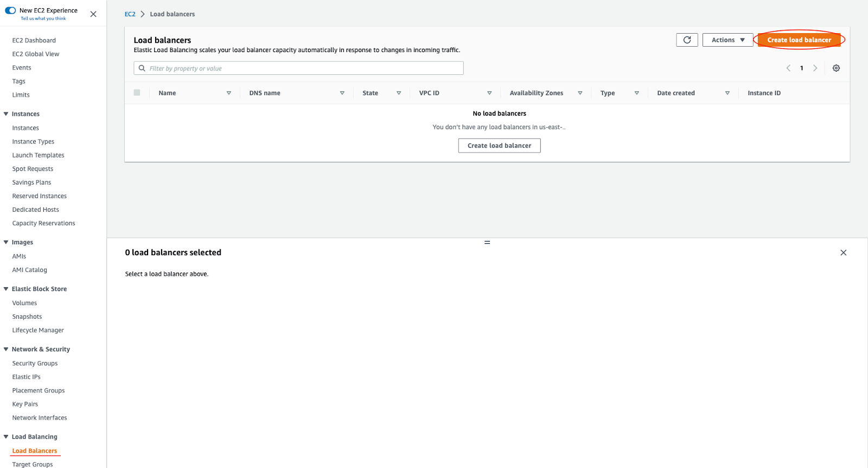The image size is (868, 468).
Task: Collapse the Images sidebar section
Action: (x=6, y=242)
